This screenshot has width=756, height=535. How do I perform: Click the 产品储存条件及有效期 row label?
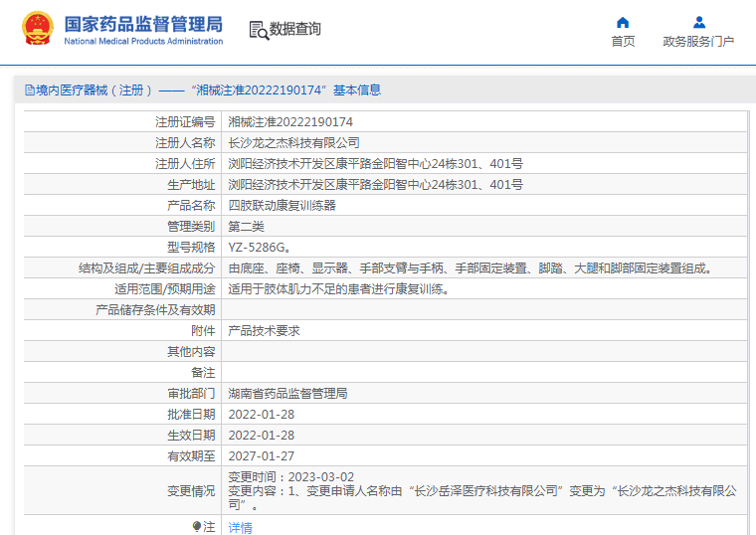[x=155, y=310]
